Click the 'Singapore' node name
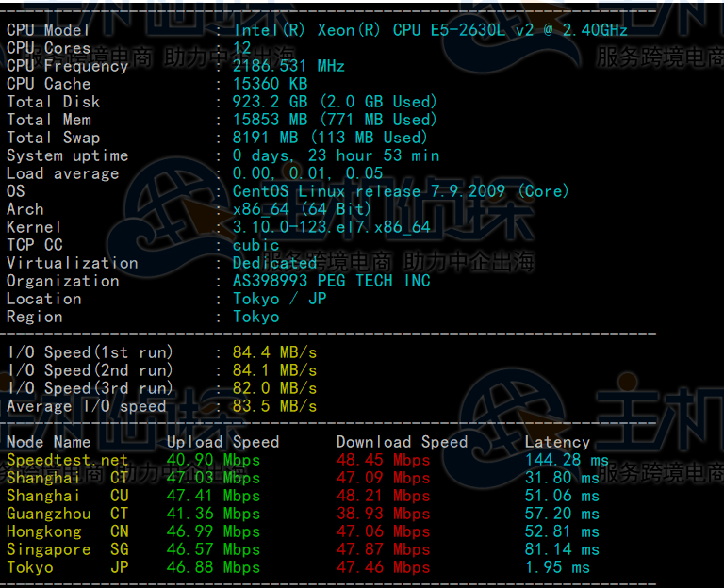The height and width of the screenshot is (588, 724). pyautogui.click(x=48, y=549)
